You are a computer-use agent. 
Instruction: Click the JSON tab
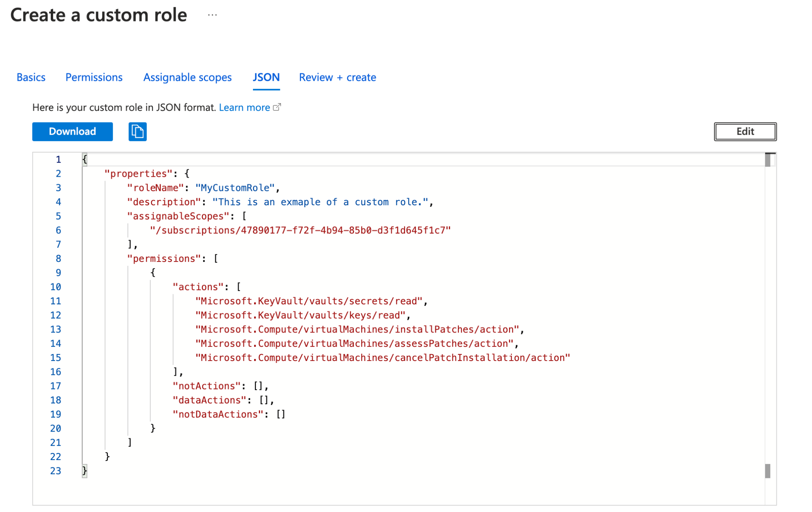266,77
